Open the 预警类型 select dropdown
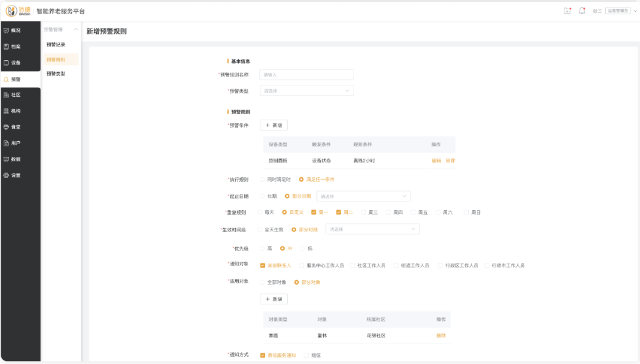 coord(306,91)
